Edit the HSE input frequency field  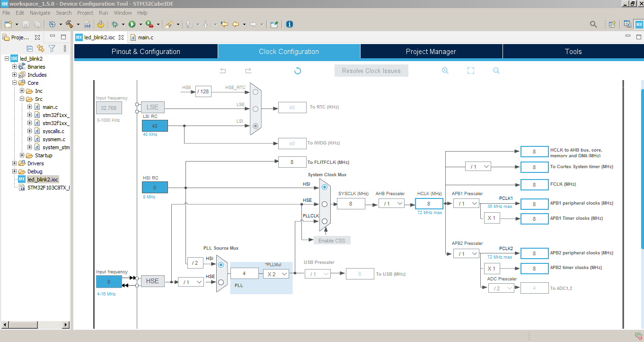[x=109, y=281]
